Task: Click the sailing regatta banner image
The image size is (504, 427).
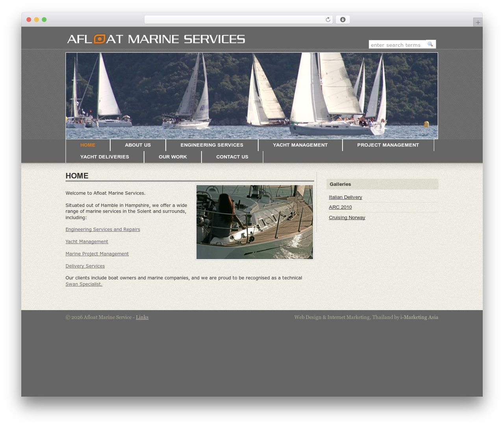Action: pyautogui.click(x=252, y=96)
